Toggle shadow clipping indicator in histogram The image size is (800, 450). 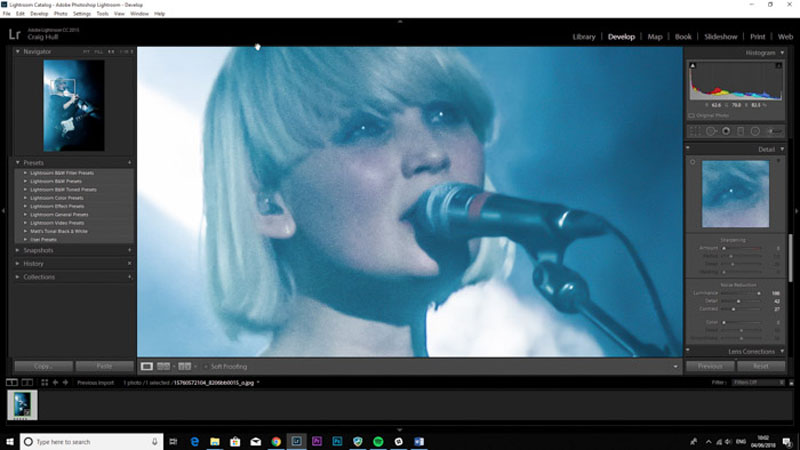coord(692,65)
